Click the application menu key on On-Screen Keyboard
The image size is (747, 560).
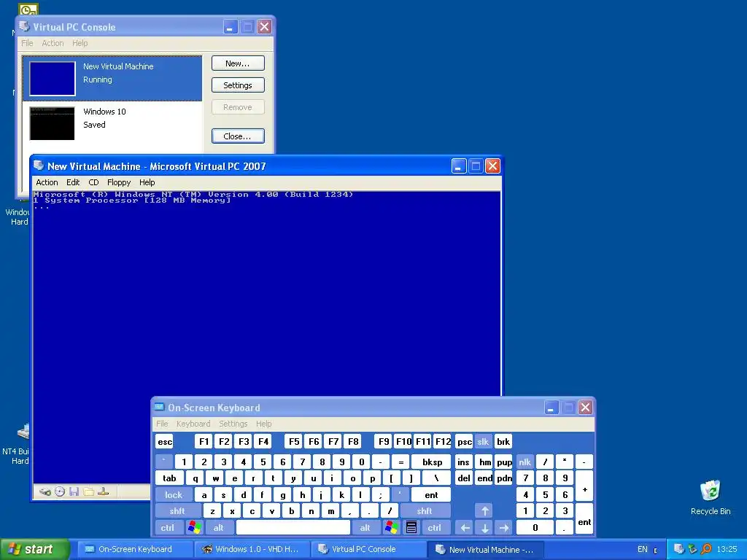click(x=411, y=527)
